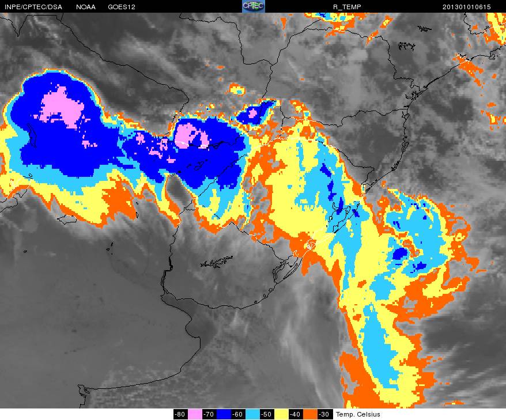The width and height of the screenshot is (506, 420).
Task: Click the dark blue legend swatch
Action: [223, 414]
